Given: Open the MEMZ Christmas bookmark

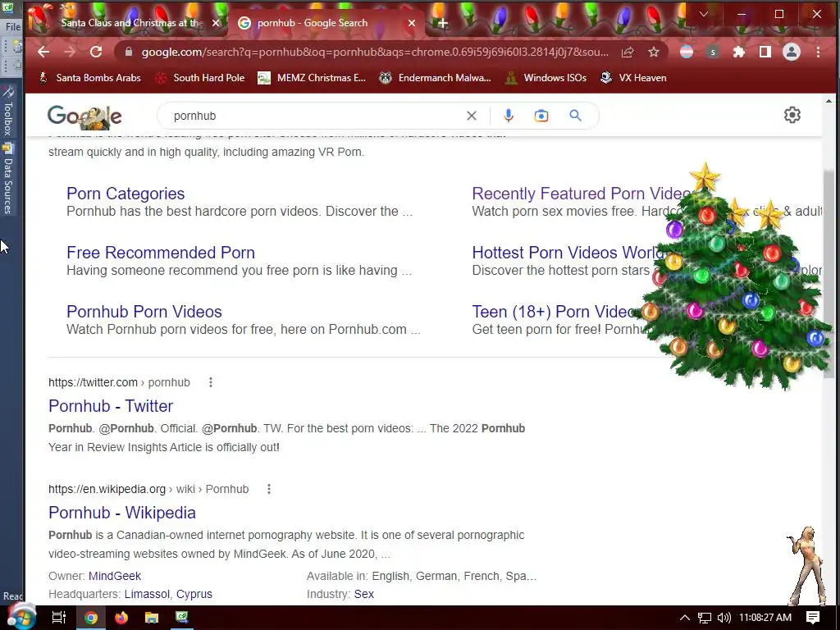Looking at the screenshot, I should pyautogui.click(x=312, y=78).
